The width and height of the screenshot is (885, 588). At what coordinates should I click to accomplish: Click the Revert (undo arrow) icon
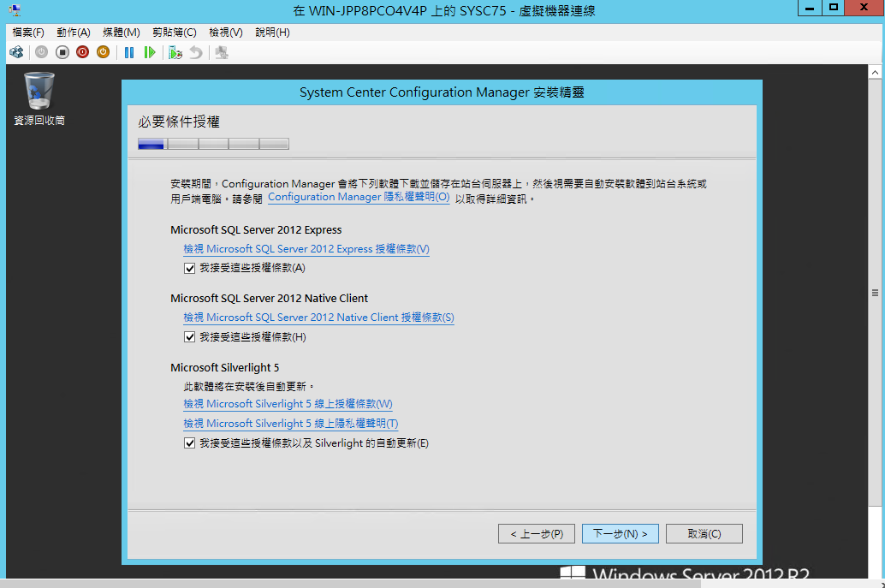click(x=196, y=52)
